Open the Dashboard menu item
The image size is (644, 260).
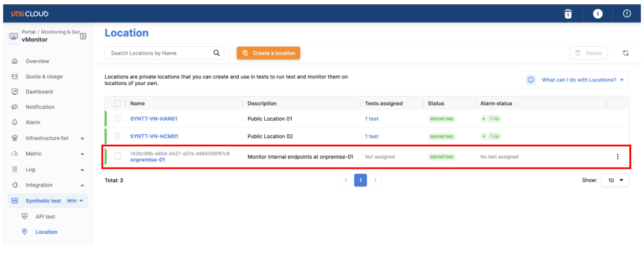coord(39,92)
